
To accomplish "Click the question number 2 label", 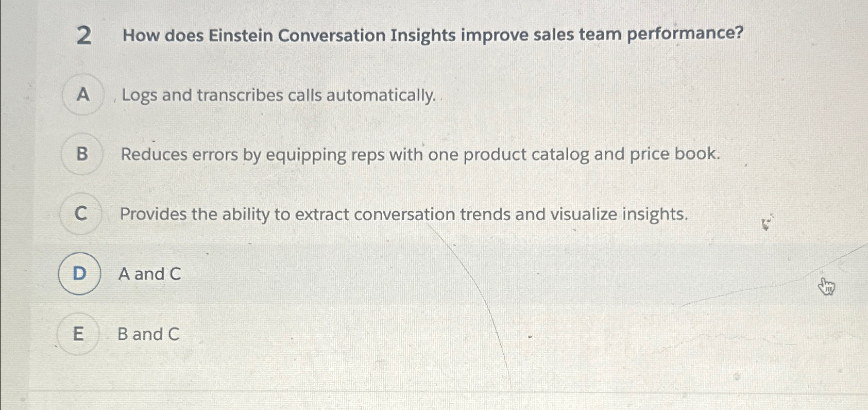I will pyautogui.click(x=85, y=36).
